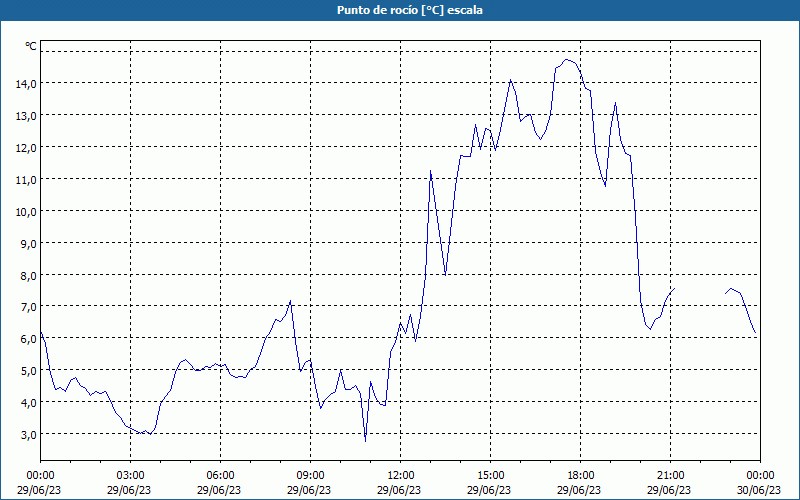Click the 06:00 time axis label
Image resolution: width=800 pixels, height=500 pixels.
tap(220, 476)
